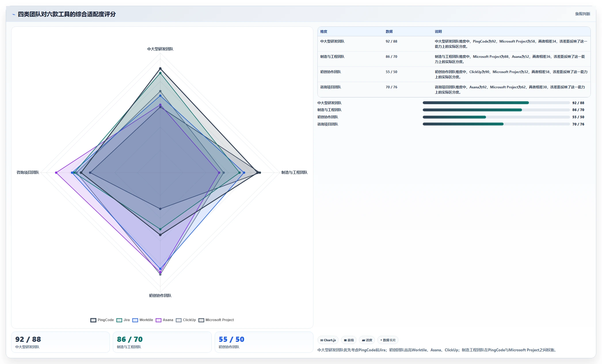
Task: Toggle the ClickUp legend item
Action: [186, 320]
